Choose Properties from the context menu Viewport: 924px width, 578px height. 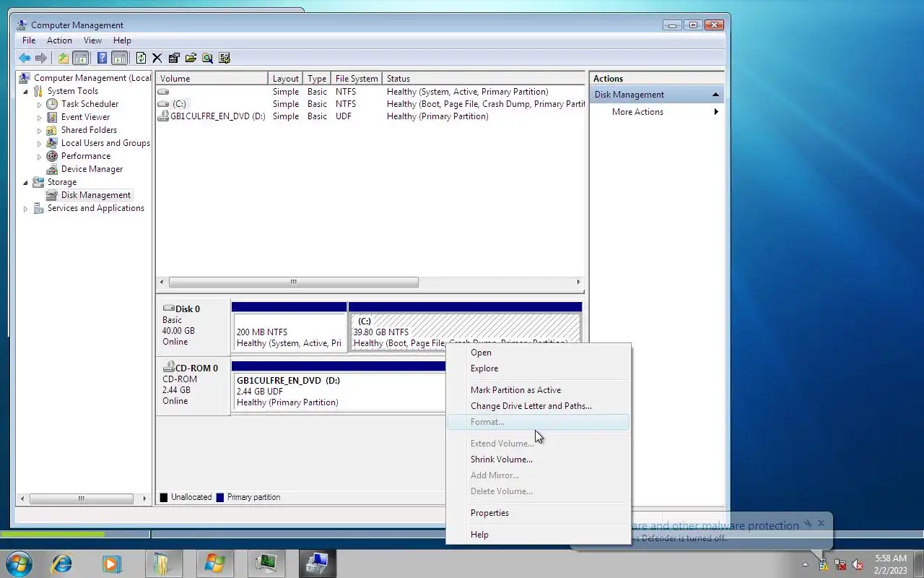pos(539,513)
